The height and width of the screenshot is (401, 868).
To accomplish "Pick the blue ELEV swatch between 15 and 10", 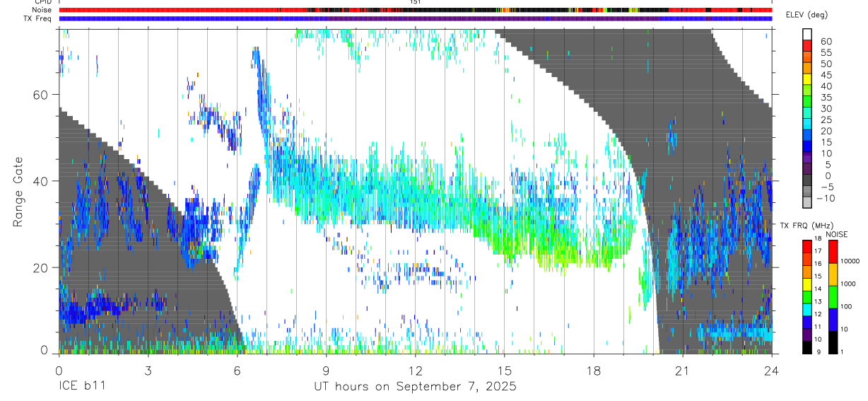I will [x=807, y=147].
